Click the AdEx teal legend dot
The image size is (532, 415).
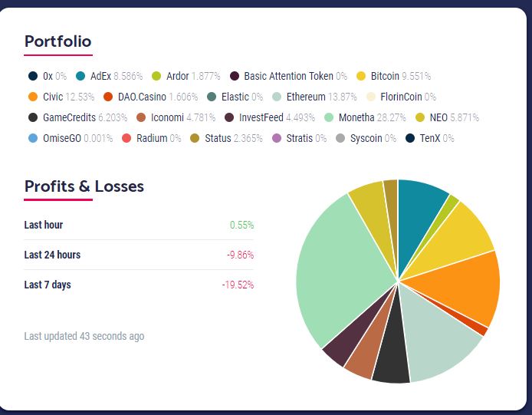coord(80,76)
